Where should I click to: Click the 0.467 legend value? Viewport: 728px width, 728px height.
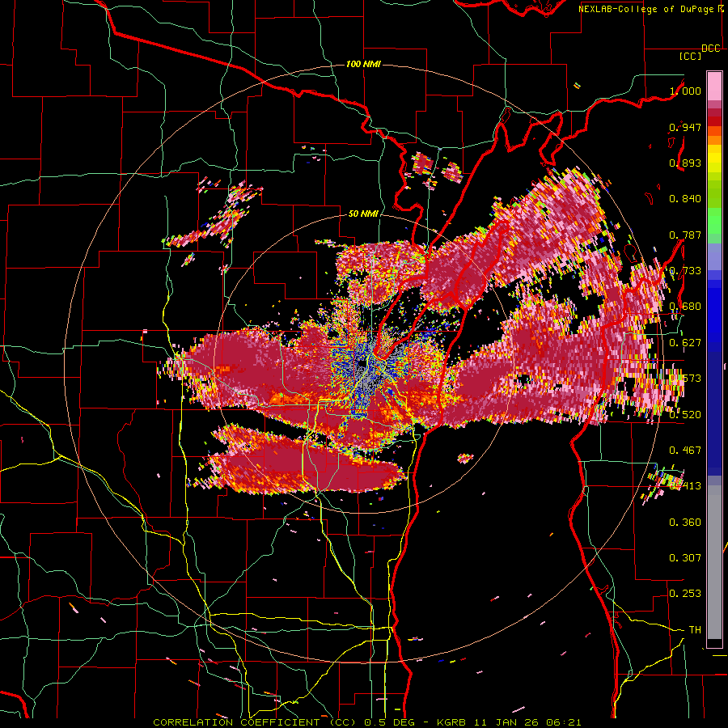[685, 450]
